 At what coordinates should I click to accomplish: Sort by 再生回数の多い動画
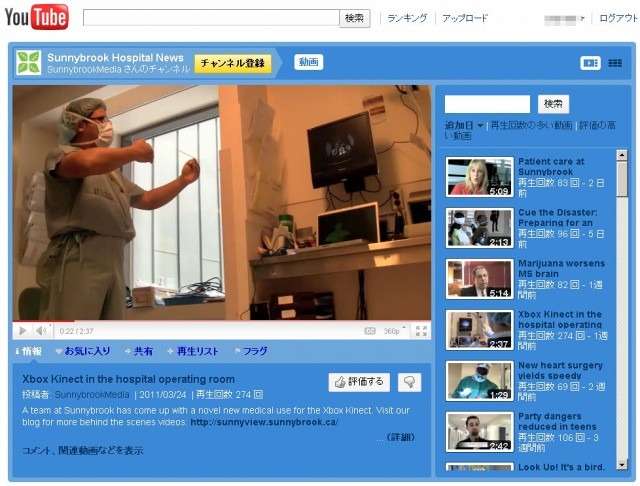point(531,126)
